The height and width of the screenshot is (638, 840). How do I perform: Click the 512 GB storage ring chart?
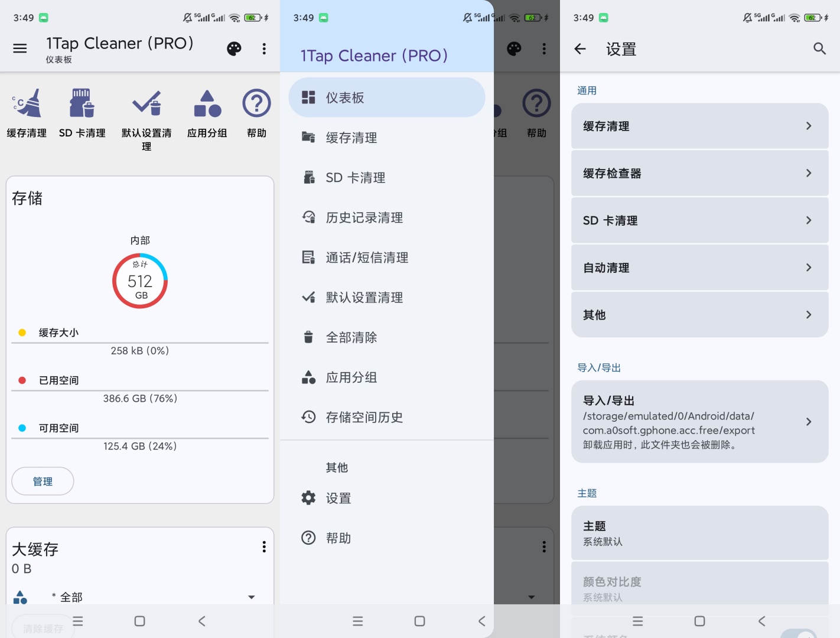click(x=140, y=281)
